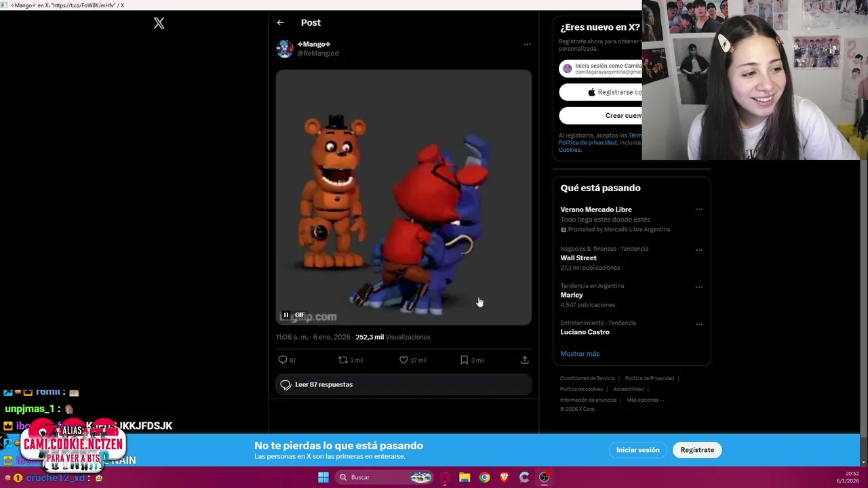Click Iniciar sesión in bottom banner

(637, 450)
